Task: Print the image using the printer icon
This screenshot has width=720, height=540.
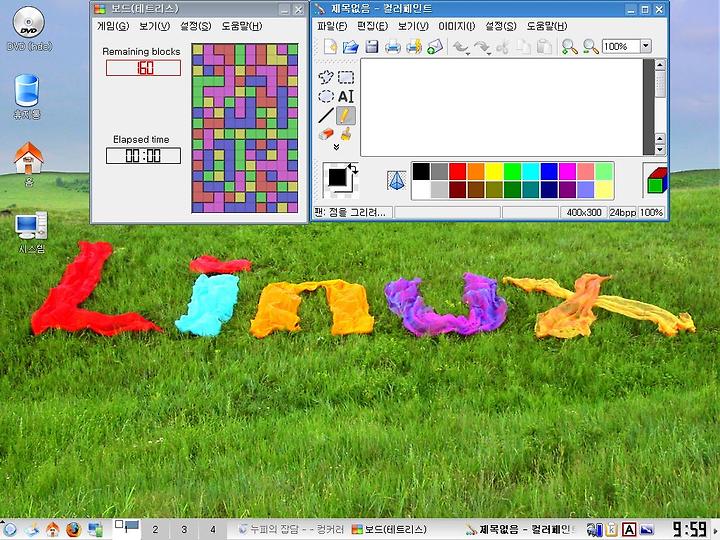Action: (x=393, y=47)
